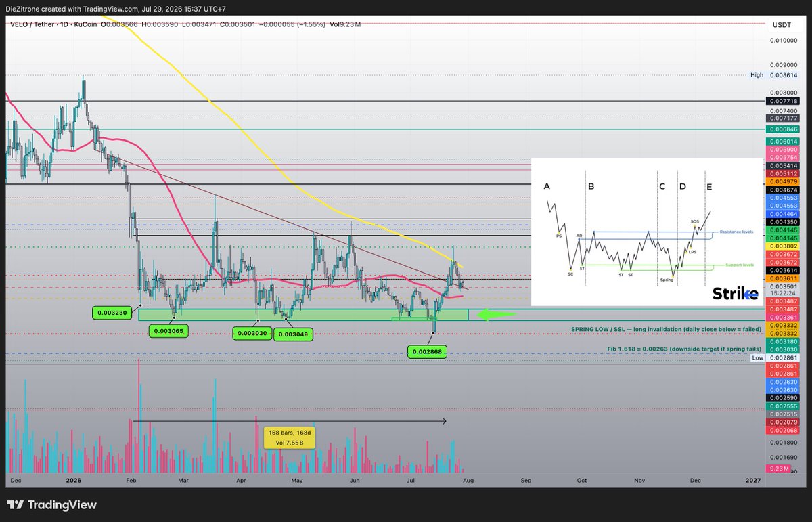This screenshot has height=522, width=812.
Task: Click the VELO / Tether symbol title
Action: pos(30,24)
